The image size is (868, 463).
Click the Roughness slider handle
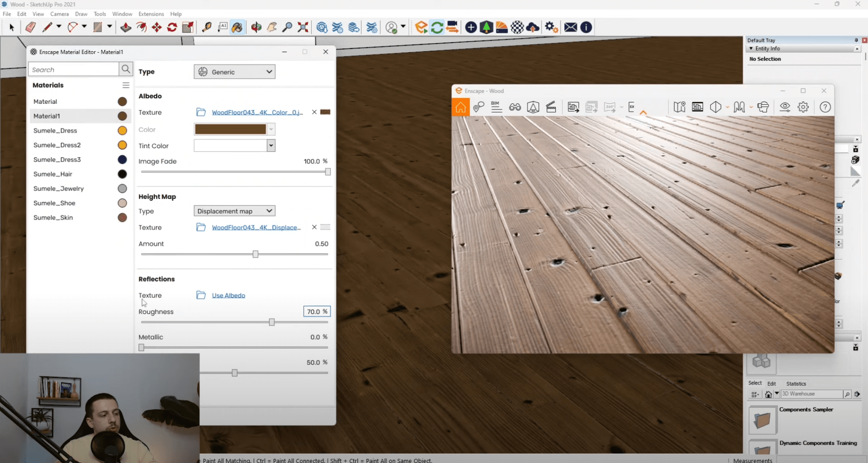[272, 322]
